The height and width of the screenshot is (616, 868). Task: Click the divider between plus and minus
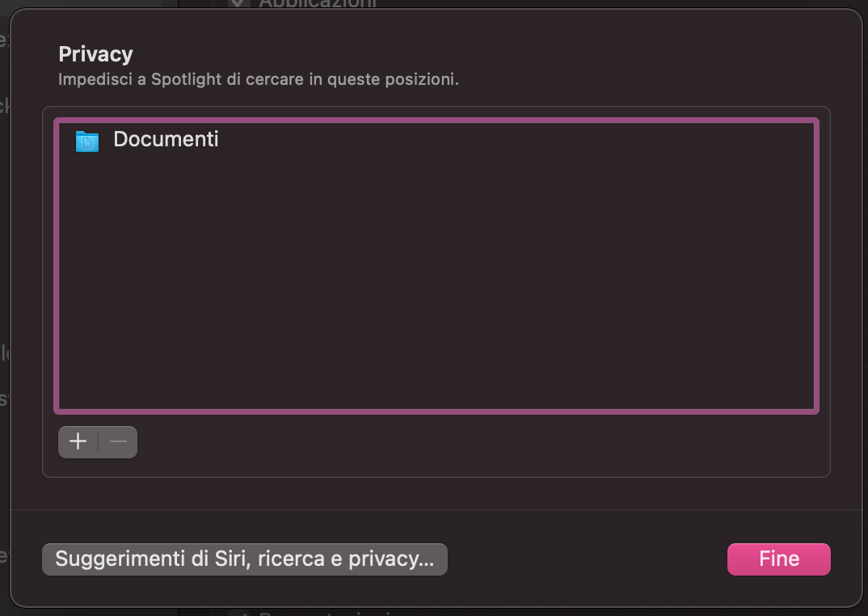pos(99,441)
